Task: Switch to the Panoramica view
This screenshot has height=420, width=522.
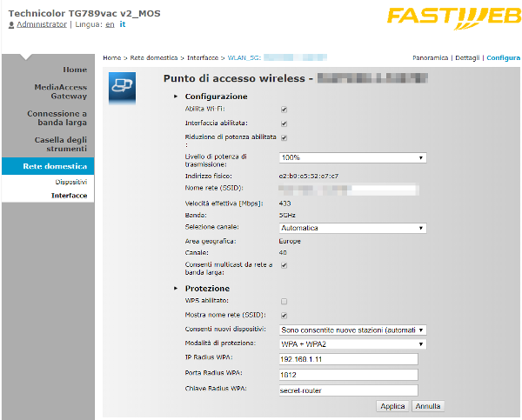Action: (432, 57)
